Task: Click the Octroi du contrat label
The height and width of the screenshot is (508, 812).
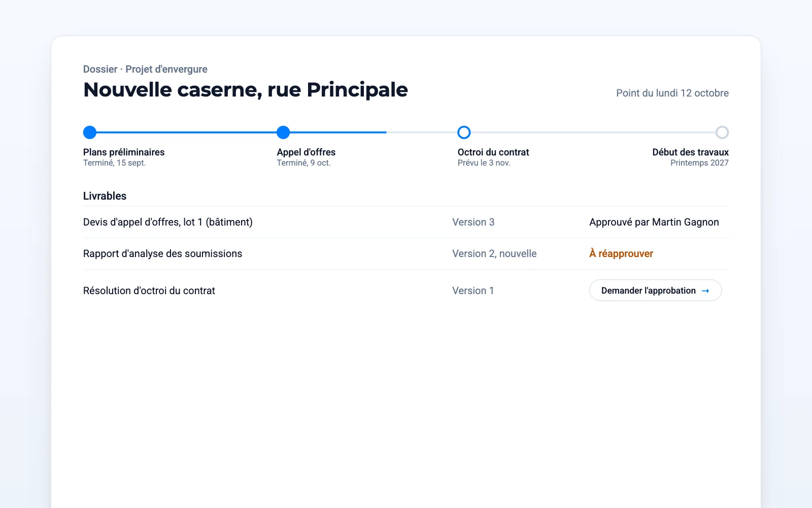Action: (x=493, y=152)
